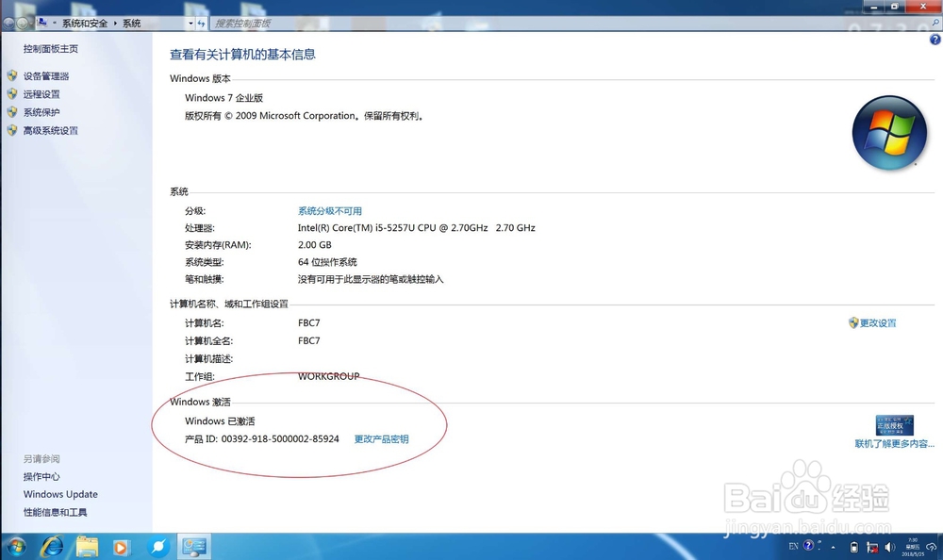Click the shield icon beside 系统保护

[12, 111]
